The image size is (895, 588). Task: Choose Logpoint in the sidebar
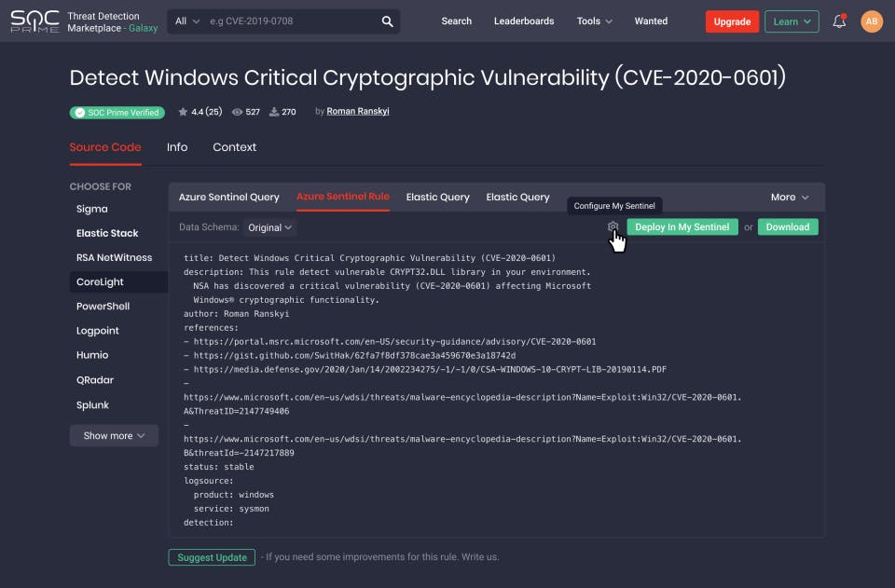click(x=98, y=331)
